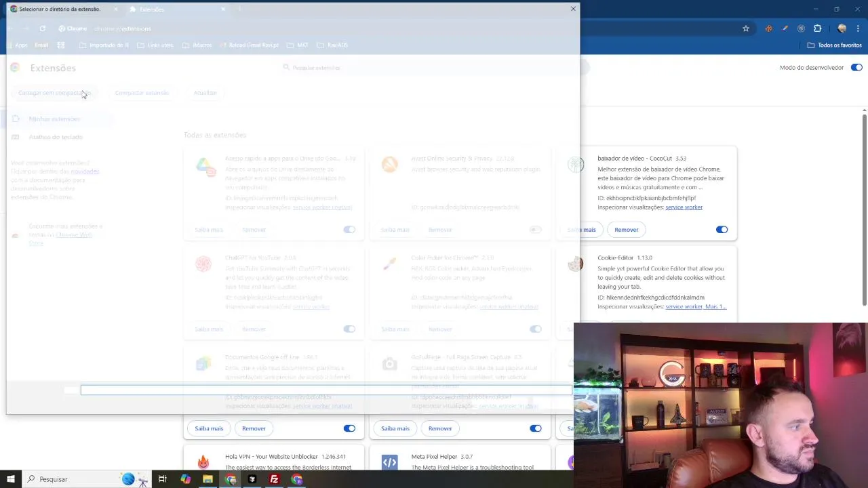
Task: Open the Chrome profile avatar
Action: tap(842, 28)
